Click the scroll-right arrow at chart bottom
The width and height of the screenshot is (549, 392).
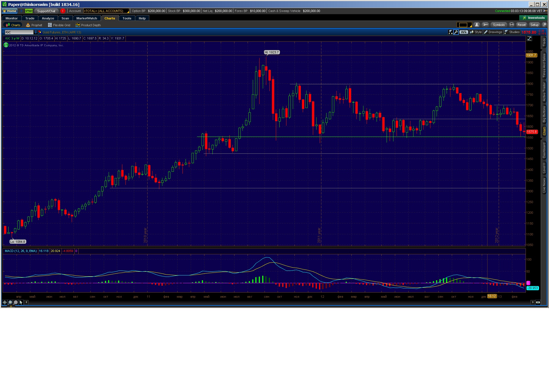click(533, 302)
